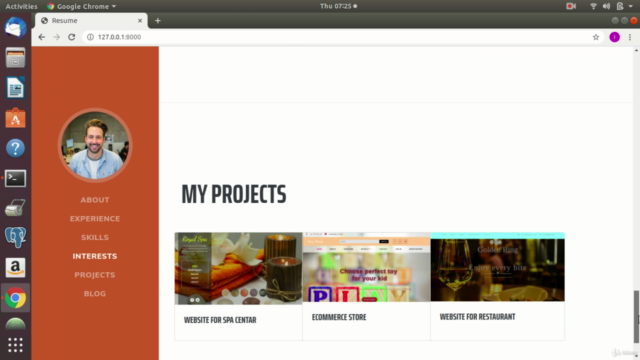Viewport: 640px width, 360px height.
Task: Select the Resume browser tab
Action: tap(91, 20)
